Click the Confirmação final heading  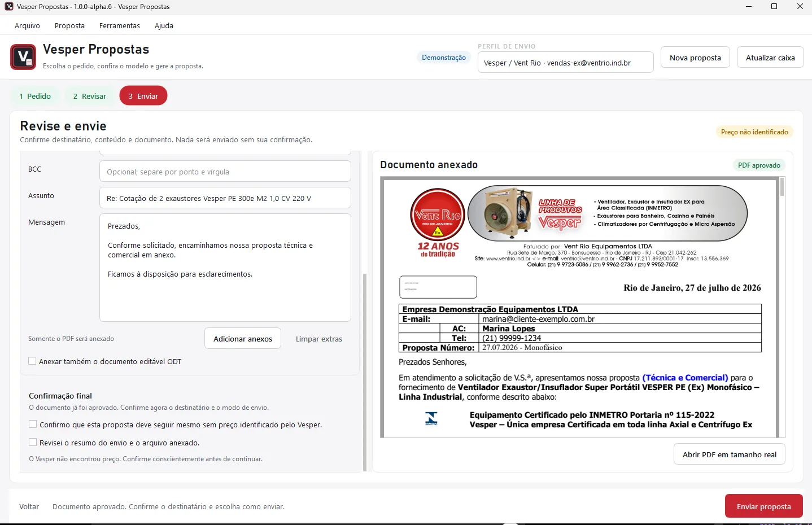(60, 396)
